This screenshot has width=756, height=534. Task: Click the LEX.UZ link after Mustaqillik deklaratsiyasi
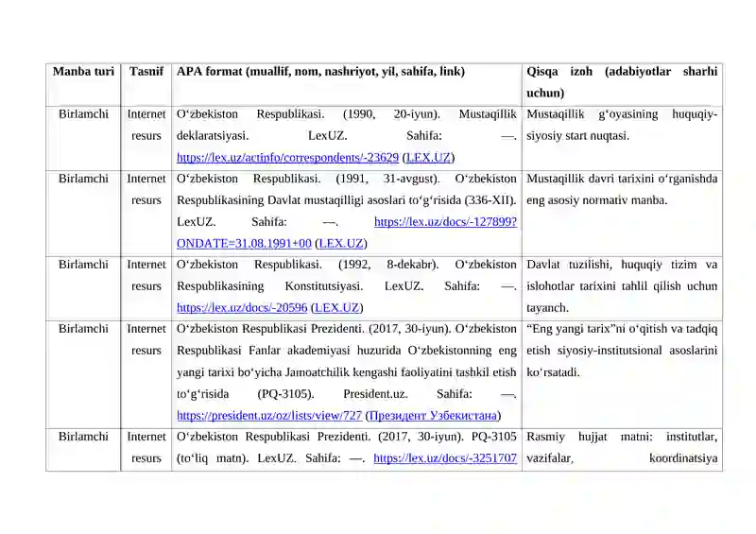(x=428, y=158)
